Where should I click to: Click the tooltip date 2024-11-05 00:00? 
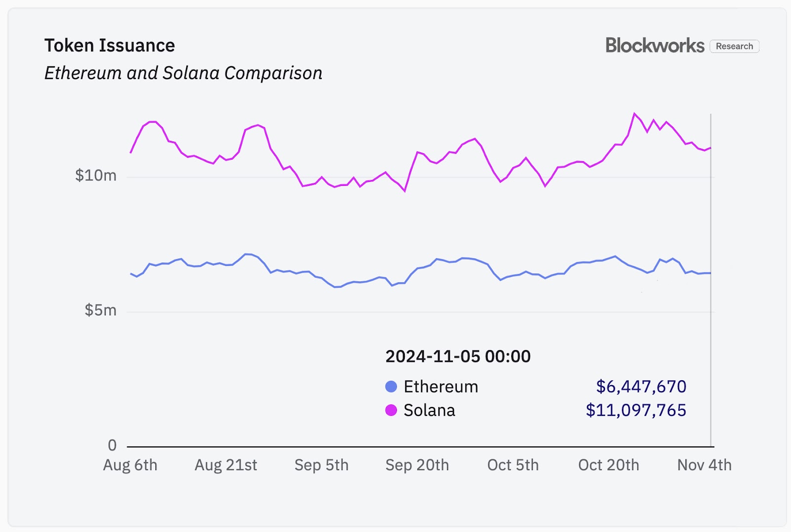458,356
